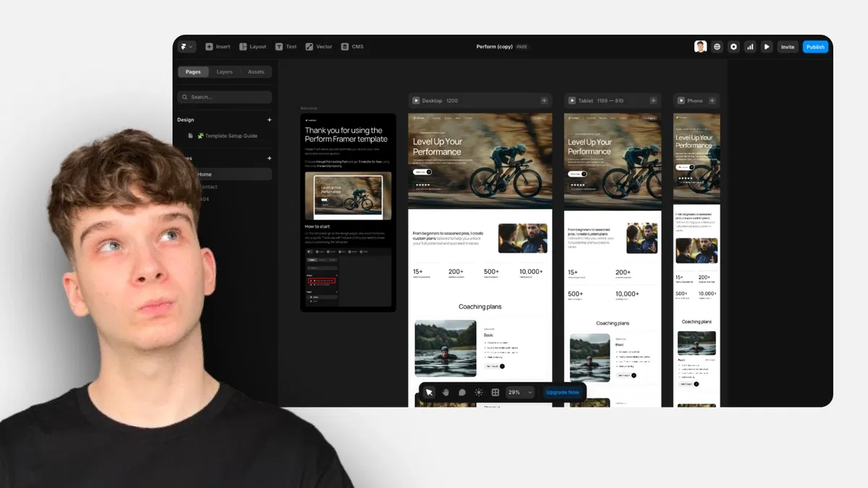868x488 pixels.
Task: Switch to the Layers tab
Action: (224, 72)
